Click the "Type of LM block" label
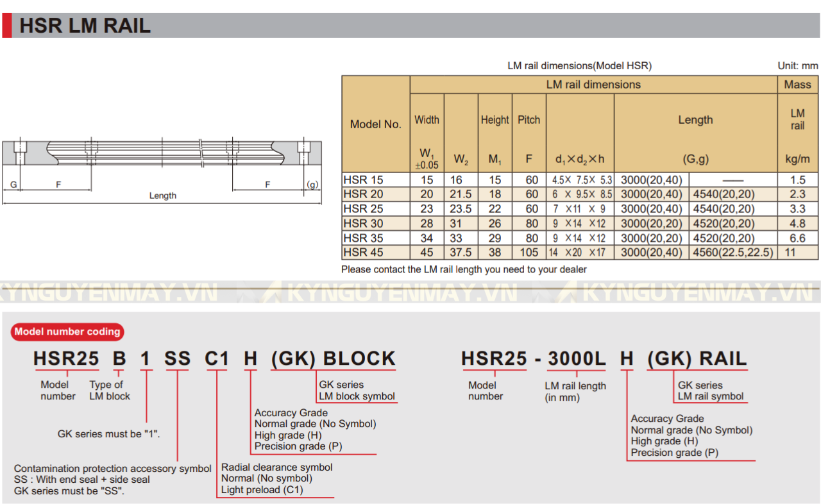This screenshot has height=504, width=821. [x=110, y=391]
